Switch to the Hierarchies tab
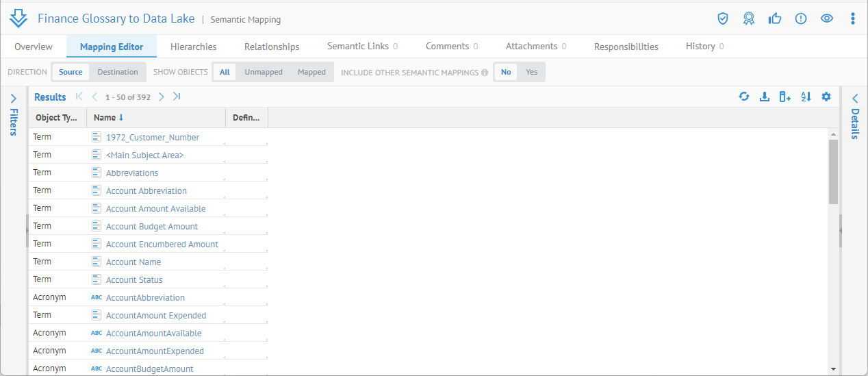Viewport: 868px width, 376px height. (193, 47)
